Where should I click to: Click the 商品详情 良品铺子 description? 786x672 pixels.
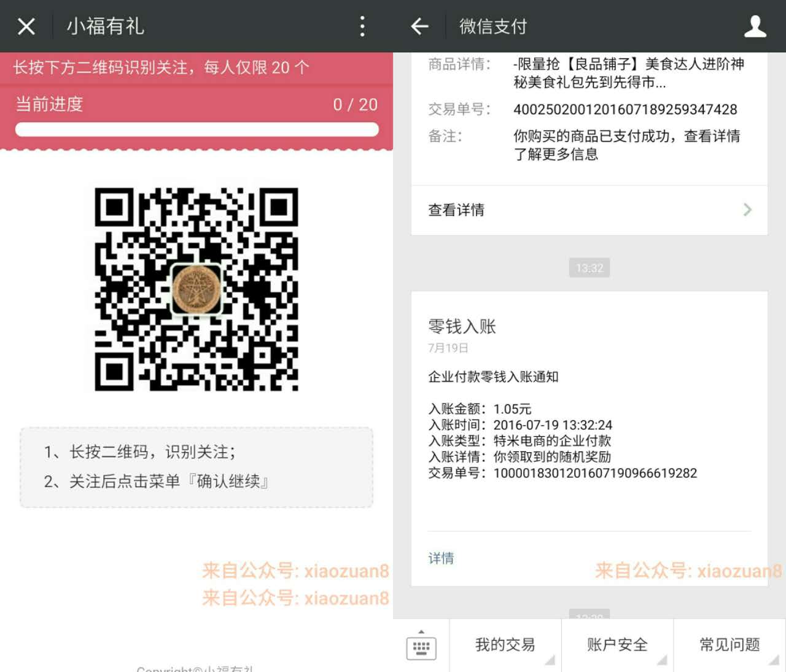coord(629,72)
